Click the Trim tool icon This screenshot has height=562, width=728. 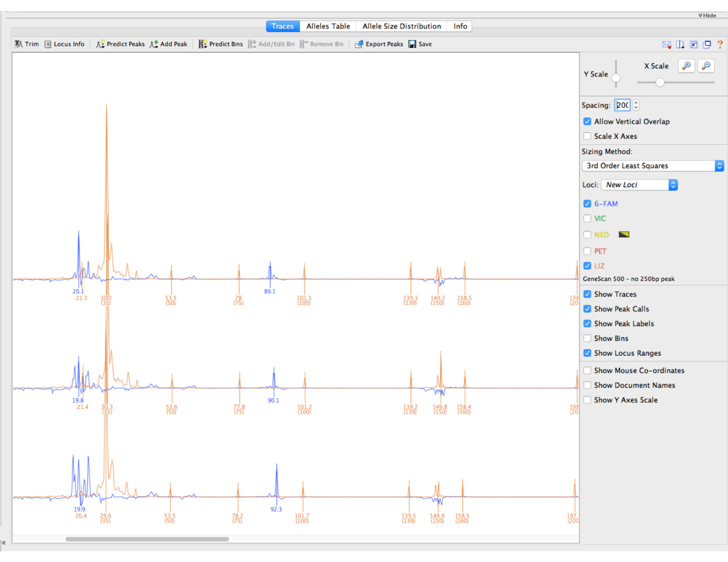[x=19, y=44]
